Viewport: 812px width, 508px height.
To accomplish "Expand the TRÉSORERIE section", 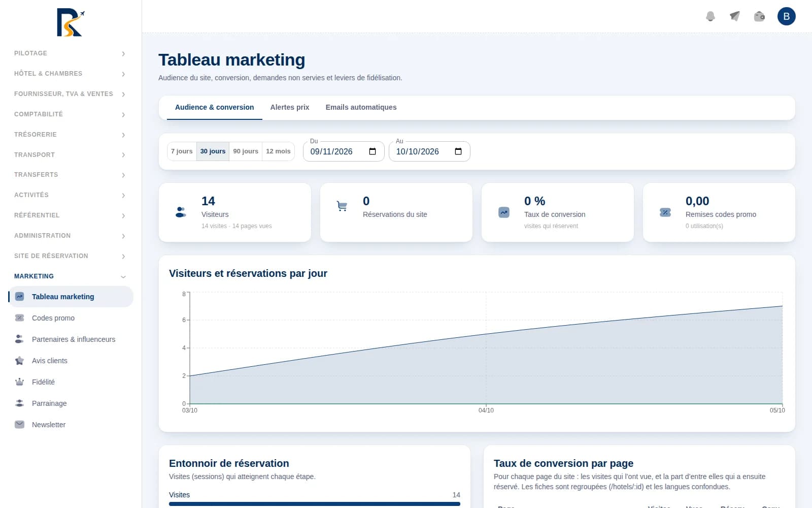I will pos(70,135).
